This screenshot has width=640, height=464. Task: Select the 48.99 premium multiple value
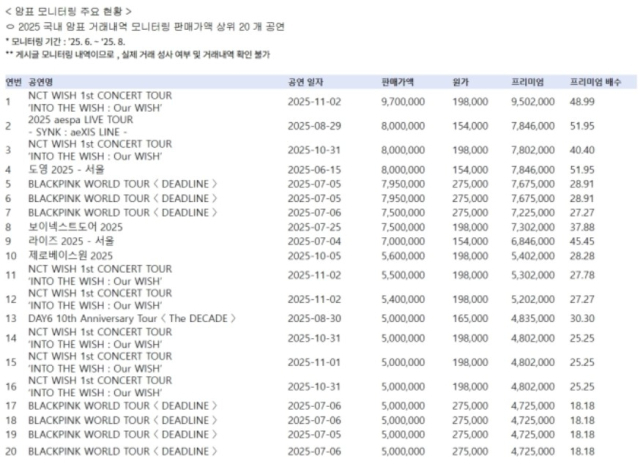point(582,102)
